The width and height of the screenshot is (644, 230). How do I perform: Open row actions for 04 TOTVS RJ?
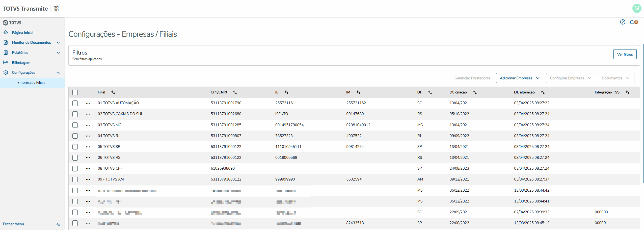[x=88, y=136]
